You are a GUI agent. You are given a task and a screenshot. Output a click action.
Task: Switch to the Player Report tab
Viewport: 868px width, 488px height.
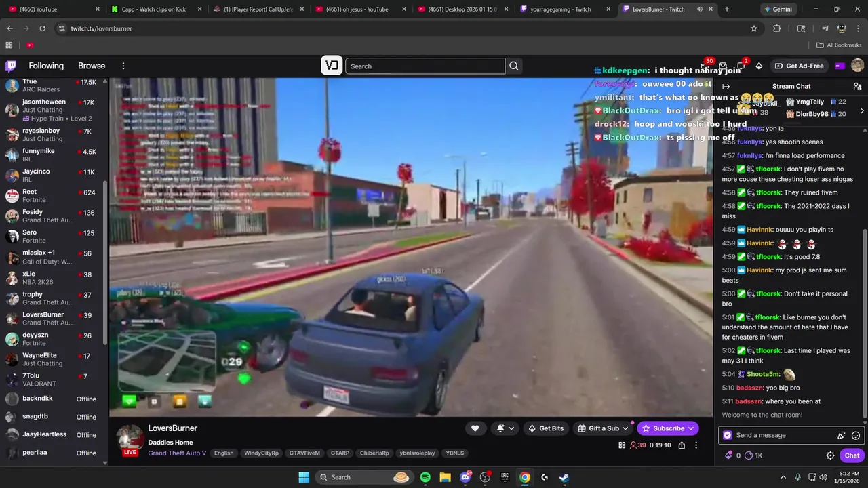pos(258,9)
